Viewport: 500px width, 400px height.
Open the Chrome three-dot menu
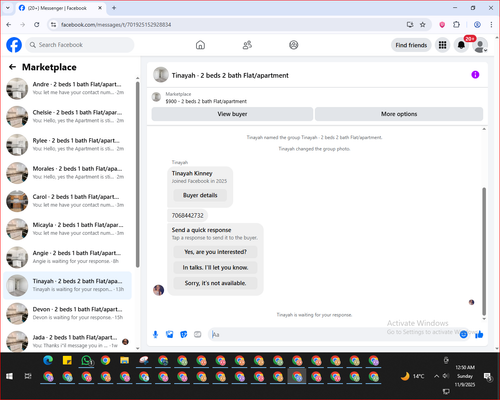(x=491, y=25)
